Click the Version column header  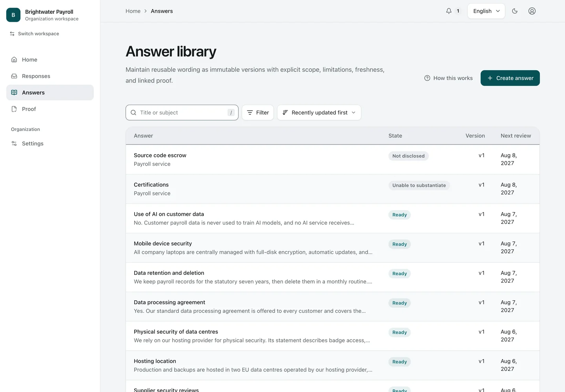point(475,136)
